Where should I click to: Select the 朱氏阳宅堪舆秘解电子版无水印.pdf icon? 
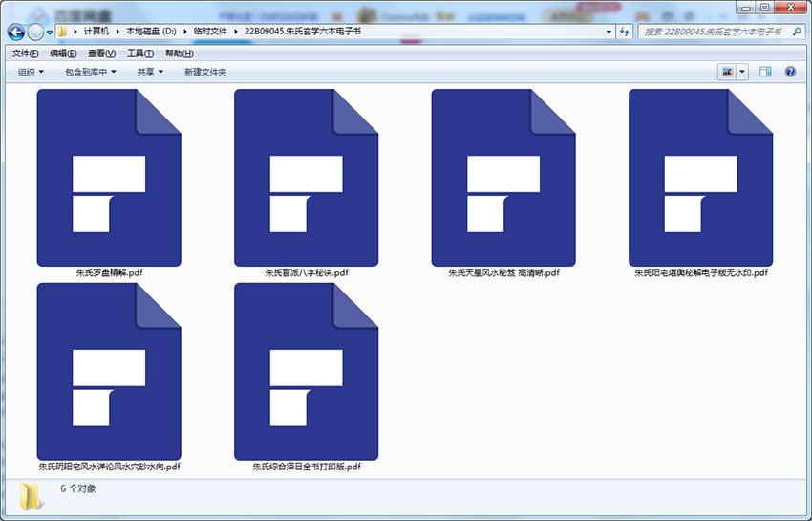[700, 177]
